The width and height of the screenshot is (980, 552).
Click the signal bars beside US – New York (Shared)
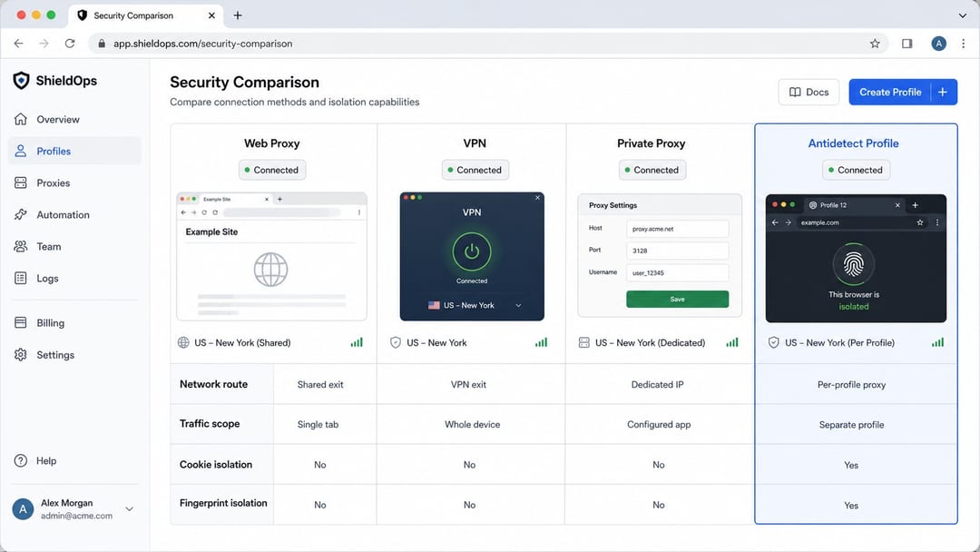[357, 342]
